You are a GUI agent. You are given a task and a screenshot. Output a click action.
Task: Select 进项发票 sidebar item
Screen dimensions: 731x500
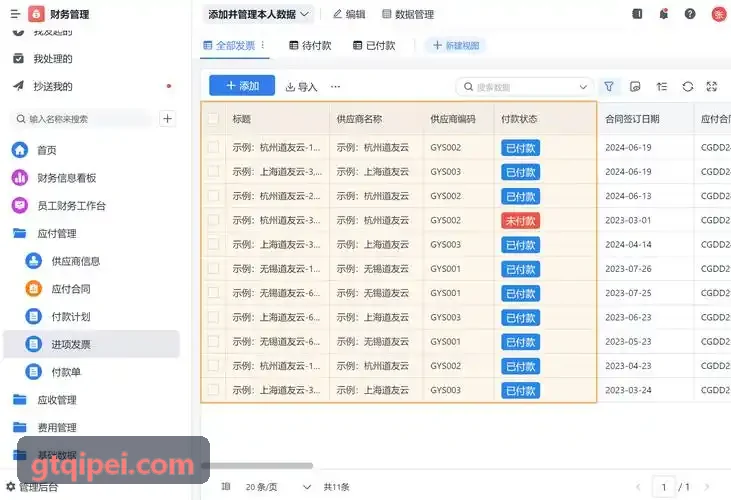tap(91, 344)
